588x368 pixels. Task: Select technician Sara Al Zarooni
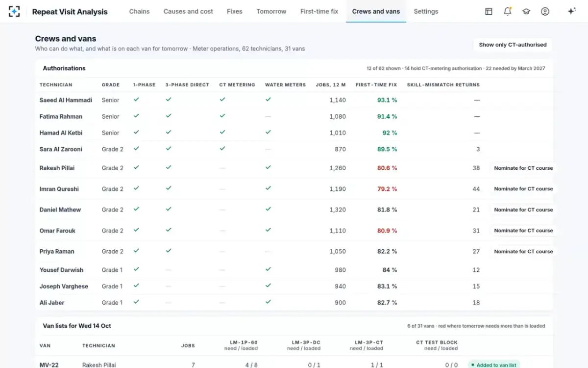(x=61, y=149)
